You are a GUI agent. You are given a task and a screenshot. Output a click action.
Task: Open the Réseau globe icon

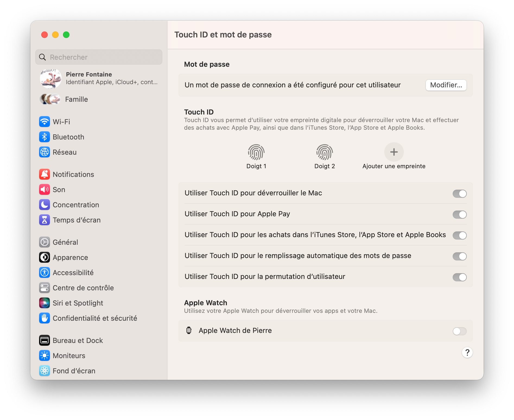[45, 152]
